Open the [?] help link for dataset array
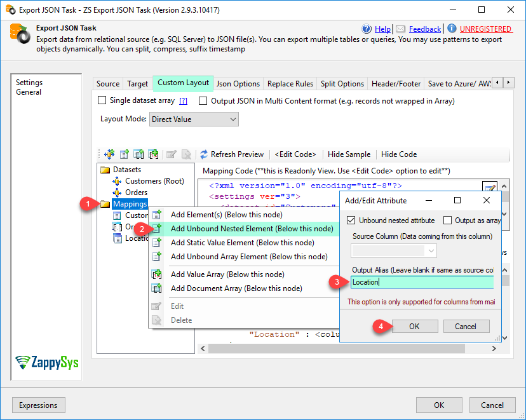 183,101
